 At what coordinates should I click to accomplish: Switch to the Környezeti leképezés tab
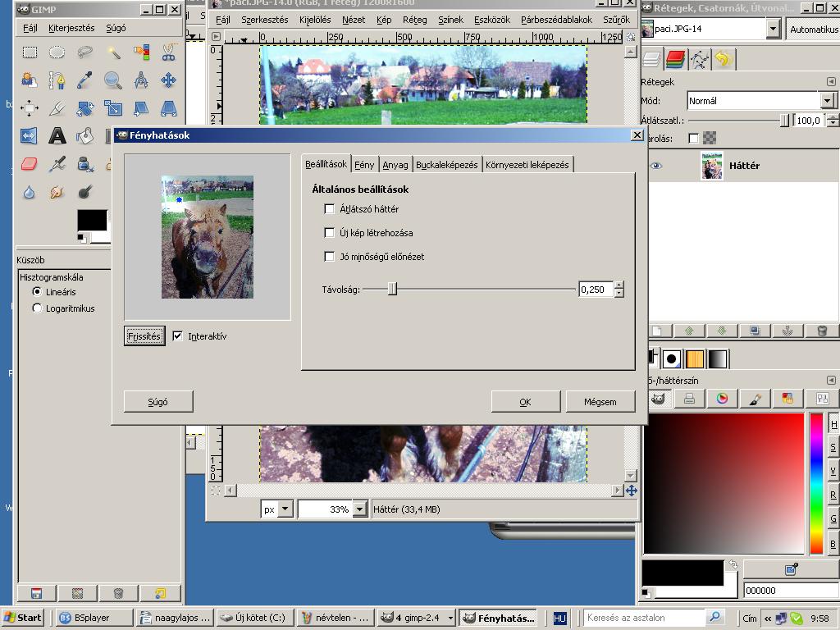coord(527,164)
